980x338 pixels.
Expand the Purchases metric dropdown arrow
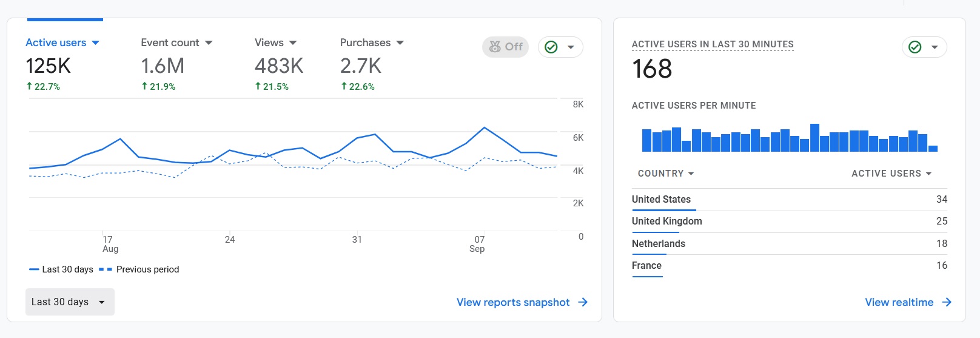[400, 42]
